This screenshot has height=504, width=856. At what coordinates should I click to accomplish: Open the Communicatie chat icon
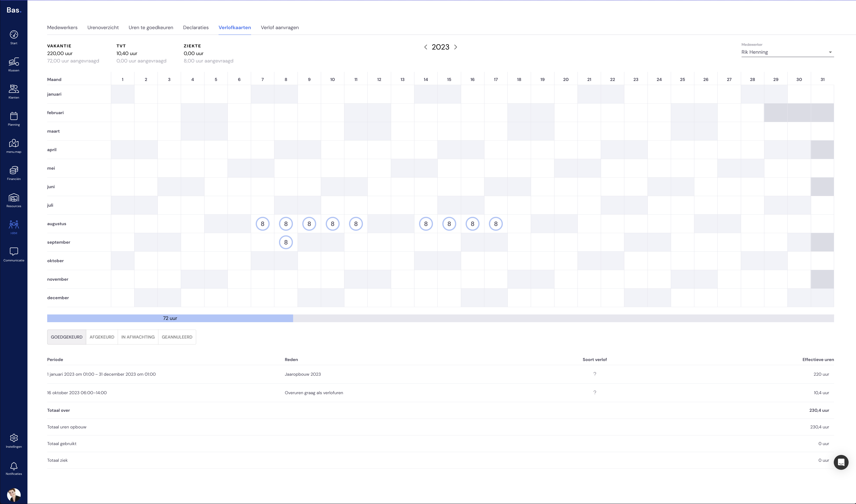click(x=14, y=252)
